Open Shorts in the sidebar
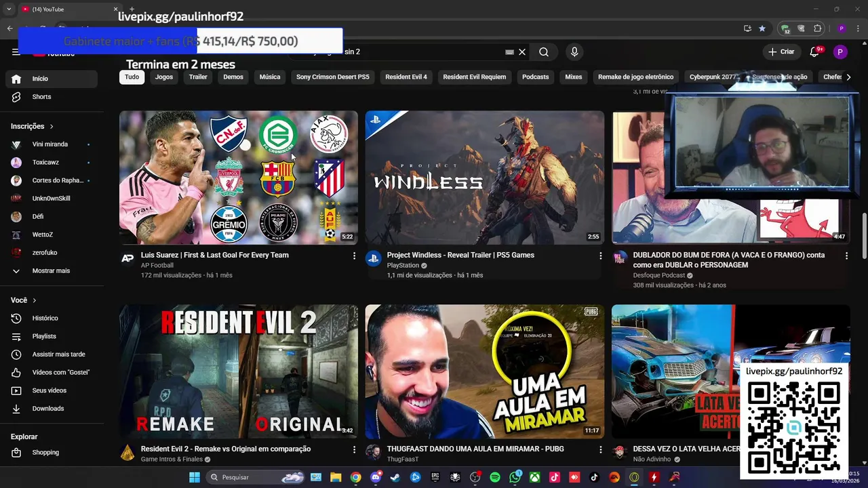The image size is (868, 488). (x=52, y=97)
